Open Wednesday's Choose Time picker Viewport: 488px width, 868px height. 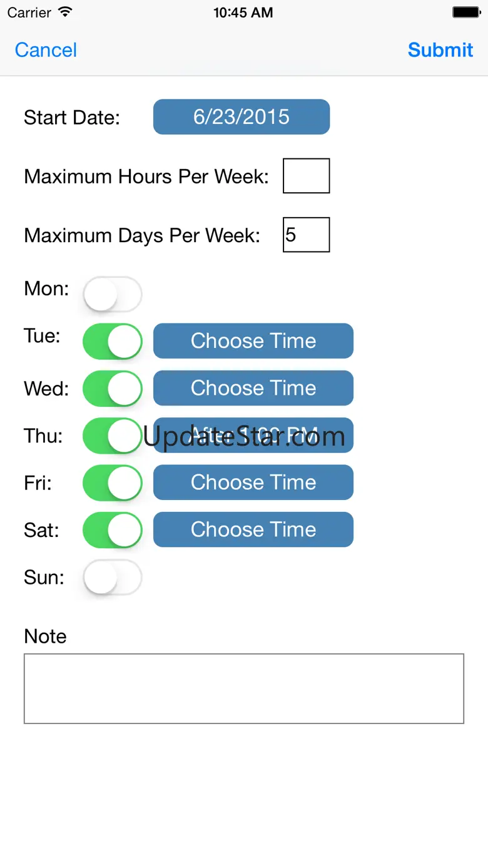pos(253,388)
